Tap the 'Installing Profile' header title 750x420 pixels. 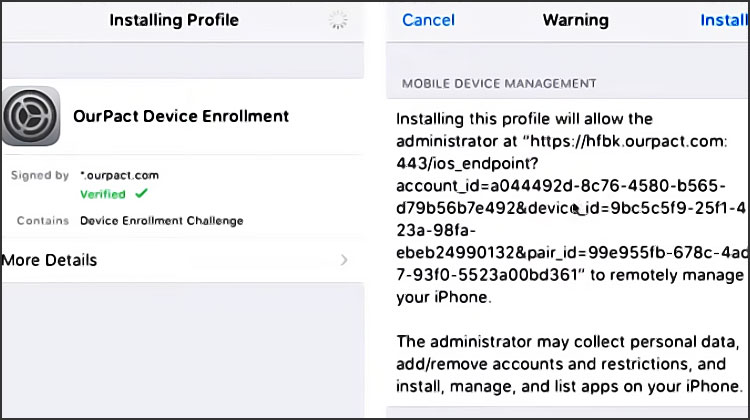coord(174,20)
